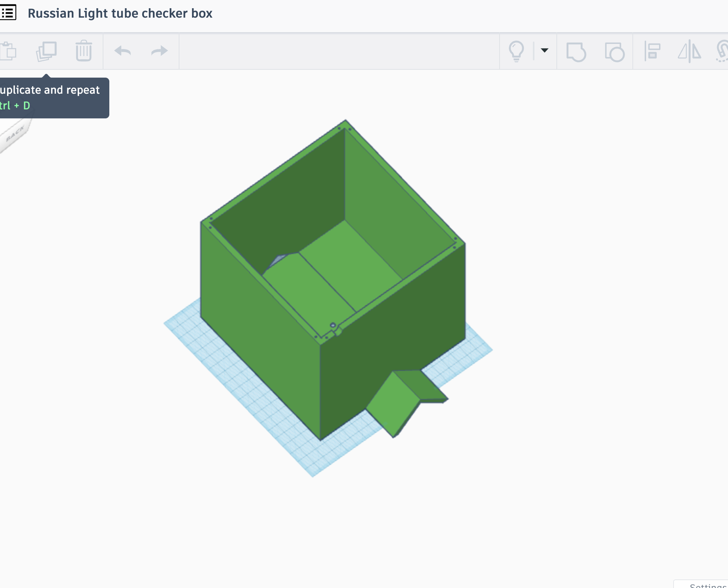This screenshot has height=588, width=728.
Task: Click the Paste clipboard icon
Action: [8, 51]
